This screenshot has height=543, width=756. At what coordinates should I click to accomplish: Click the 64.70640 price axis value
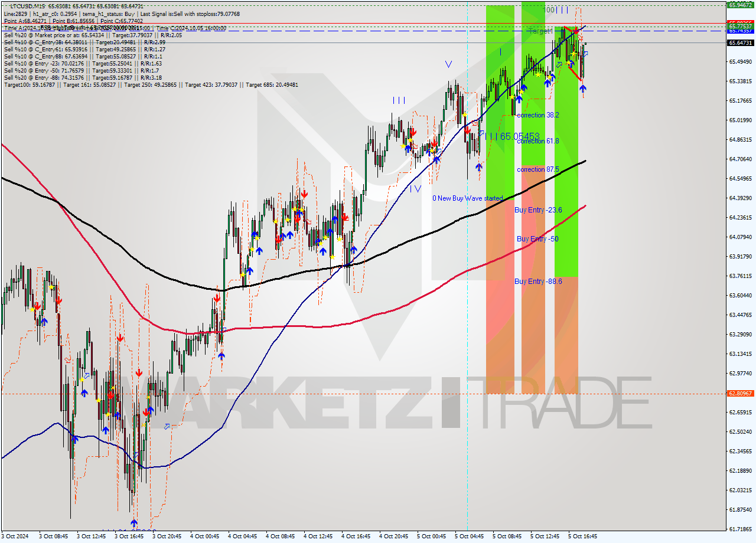point(740,159)
